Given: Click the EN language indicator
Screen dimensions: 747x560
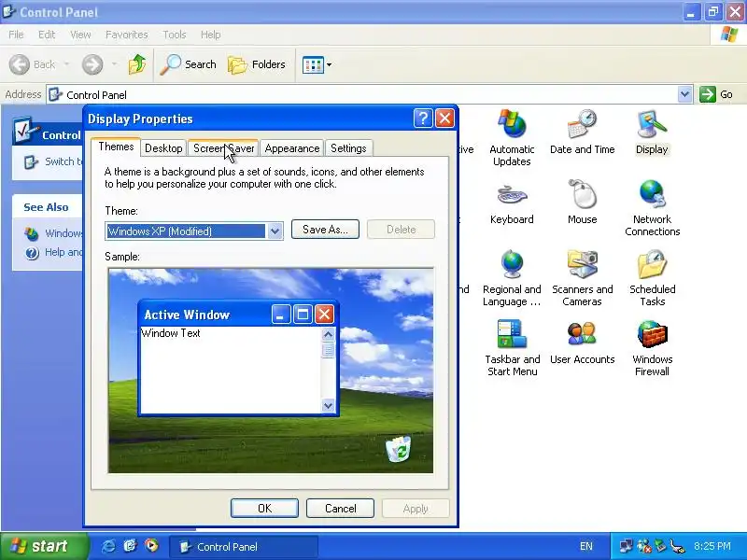Looking at the screenshot, I should click(586, 546).
